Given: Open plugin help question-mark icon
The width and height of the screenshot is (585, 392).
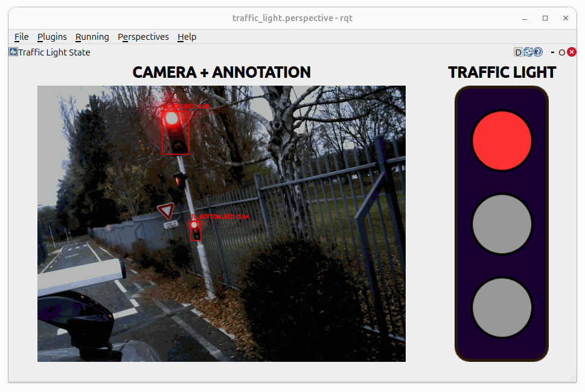Looking at the screenshot, I should (x=537, y=52).
